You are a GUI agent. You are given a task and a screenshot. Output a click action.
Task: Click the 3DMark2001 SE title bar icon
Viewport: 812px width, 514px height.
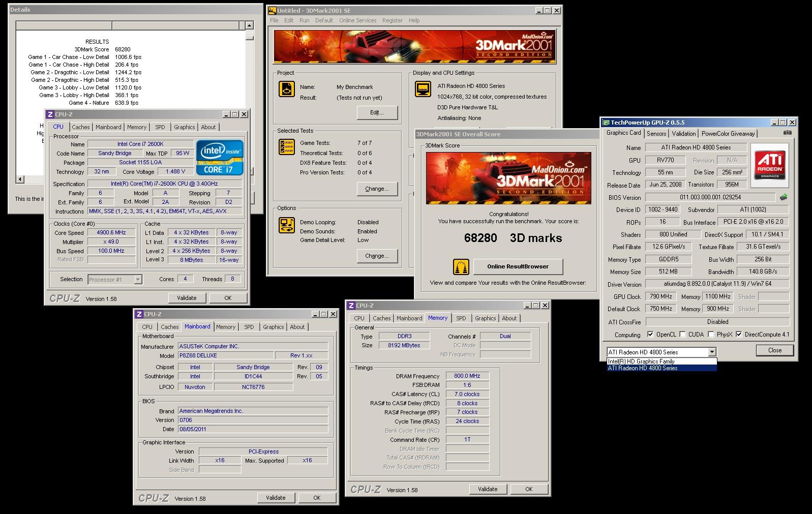point(273,10)
